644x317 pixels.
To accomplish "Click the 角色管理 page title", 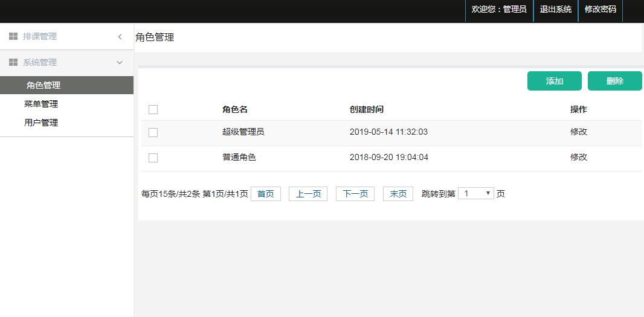I will [155, 37].
